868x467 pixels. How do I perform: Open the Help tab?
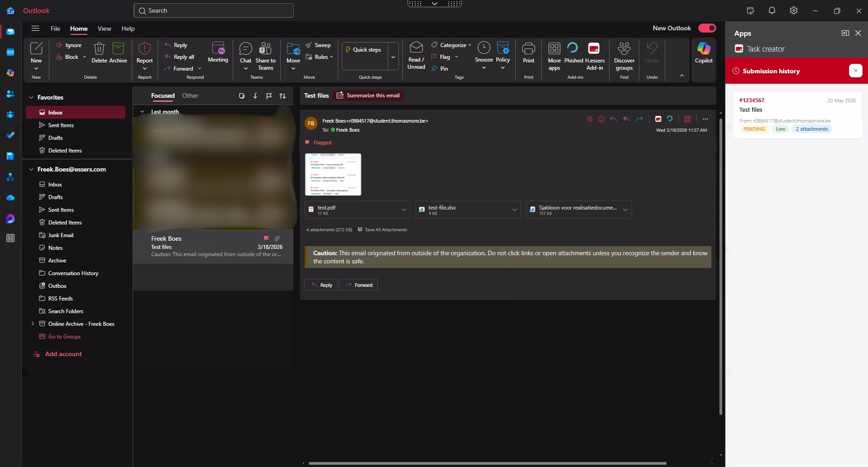click(x=128, y=29)
